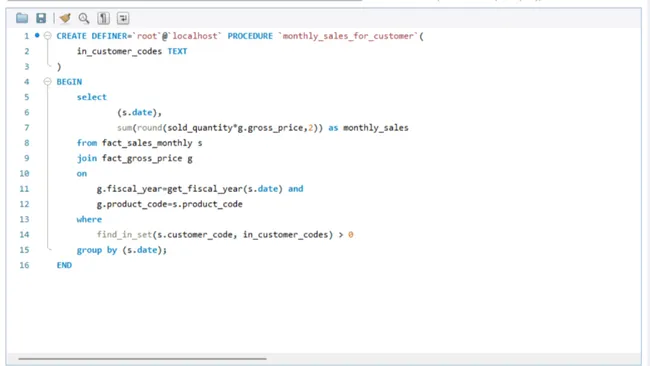Viewport: 650px width, 366px height.
Task: Click fact_sales_monthly on line 8
Action: tap(147, 143)
